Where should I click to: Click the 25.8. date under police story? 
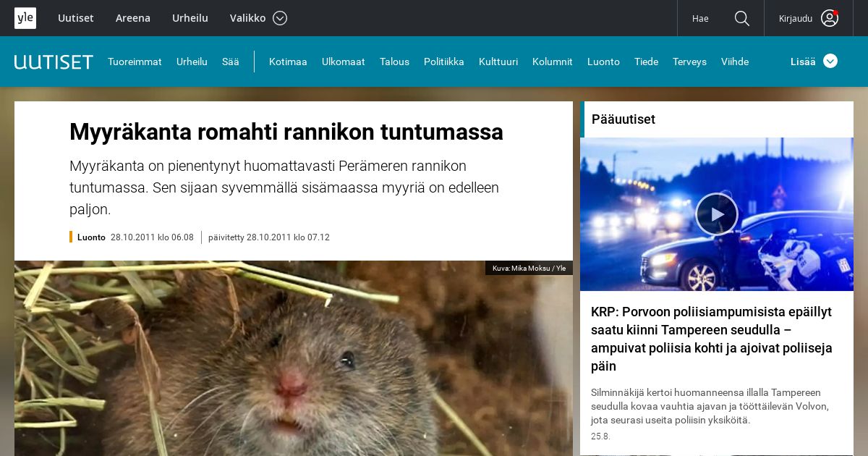(600, 436)
